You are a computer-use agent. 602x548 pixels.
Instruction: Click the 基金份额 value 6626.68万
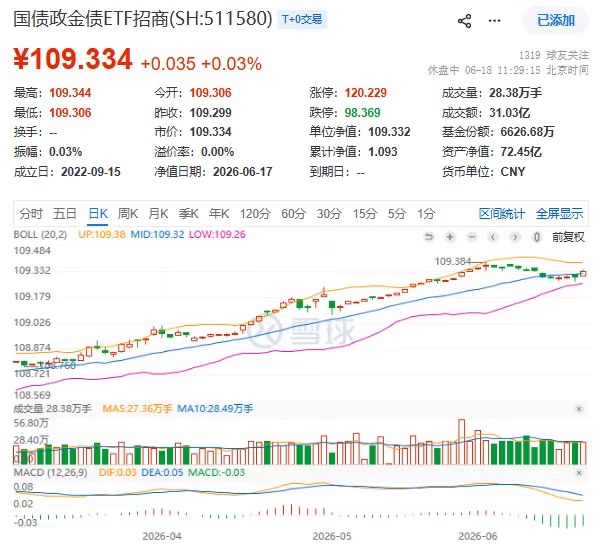point(528,132)
